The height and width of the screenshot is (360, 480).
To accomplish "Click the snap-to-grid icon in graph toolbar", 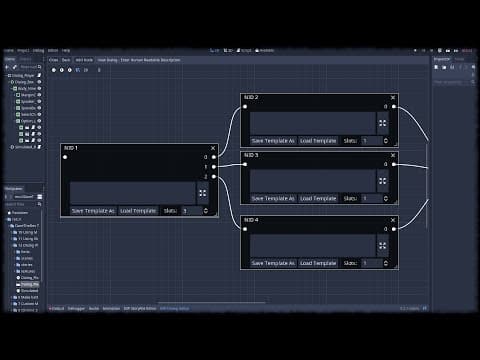I will point(78,70).
